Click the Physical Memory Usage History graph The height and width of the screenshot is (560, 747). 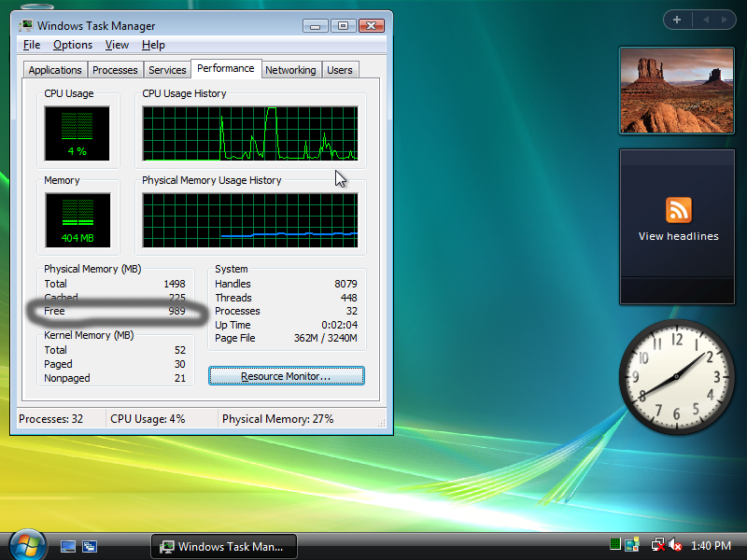tap(250, 220)
